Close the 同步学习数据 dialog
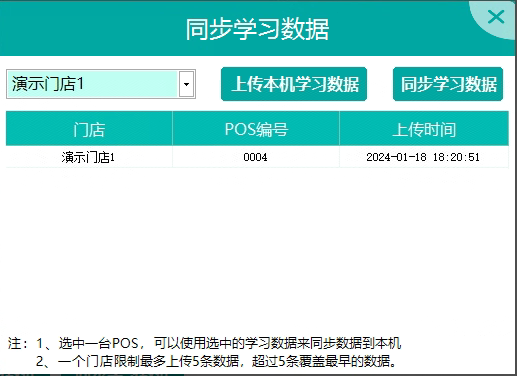Image resolution: width=517 pixels, height=376 pixels. (x=496, y=17)
